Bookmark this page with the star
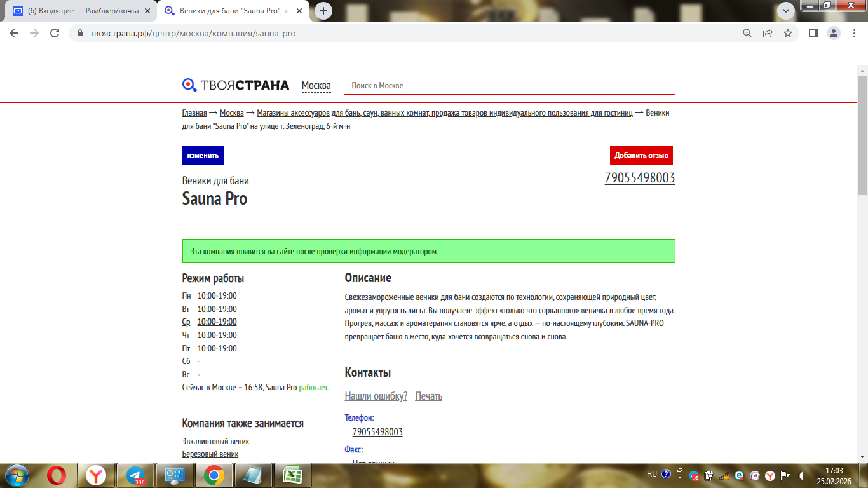The width and height of the screenshot is (868, 488). point(788,34)
